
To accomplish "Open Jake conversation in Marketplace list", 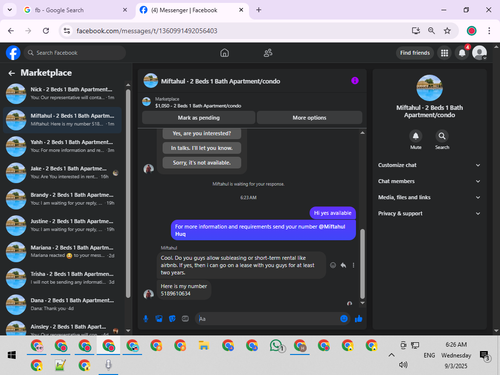I will (x=62, y=172).
